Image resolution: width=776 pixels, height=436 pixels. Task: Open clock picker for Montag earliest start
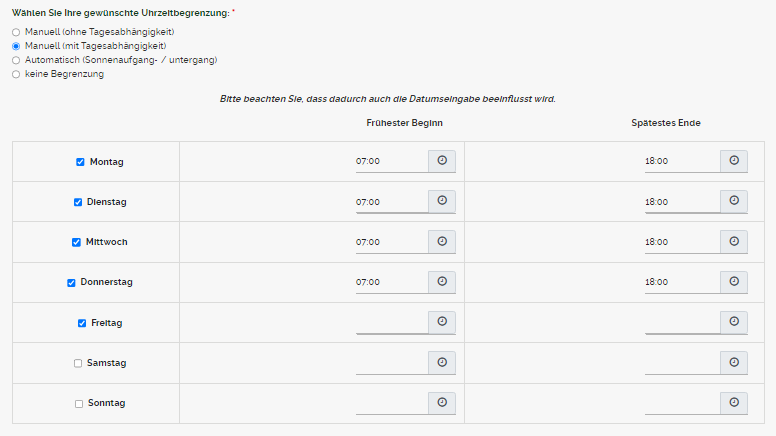[442, 161]
